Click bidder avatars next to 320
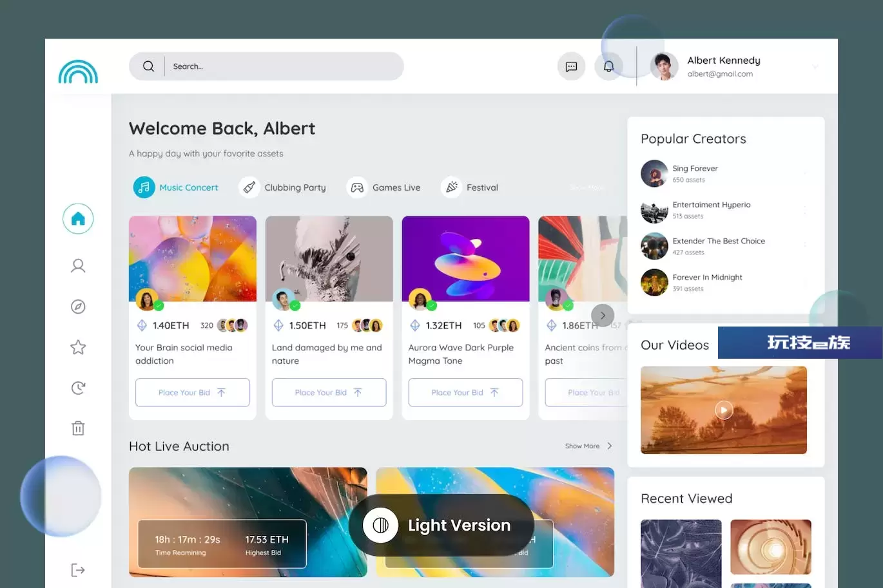The width and height of the screenshot is (883, 588). point(233,326)
